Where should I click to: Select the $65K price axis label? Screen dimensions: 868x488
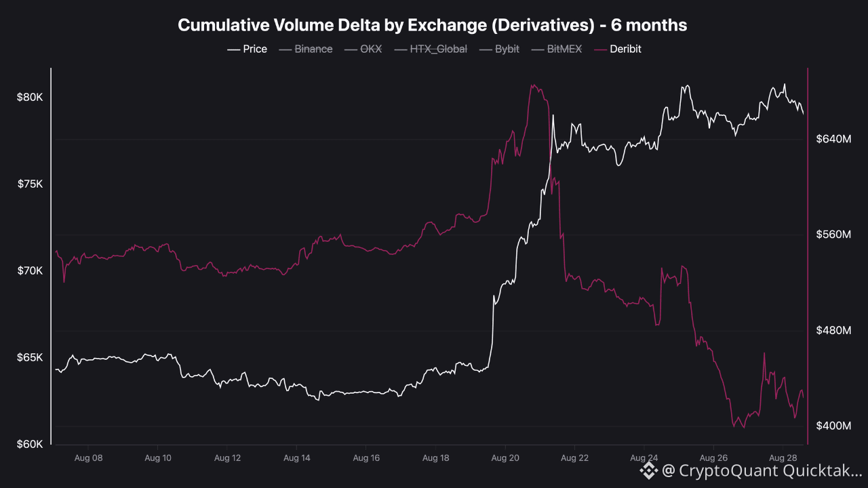click(x=30, y=358)
